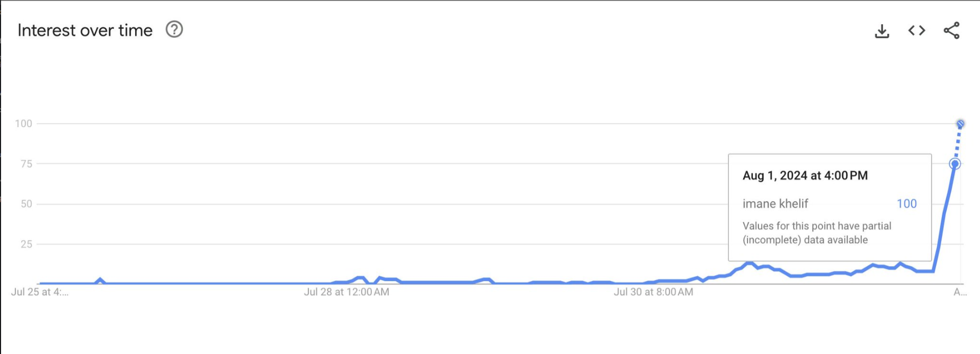This screenshot has width=980, height=354.
Task: Click the 75 label on the y-axis
Action: 26,164
